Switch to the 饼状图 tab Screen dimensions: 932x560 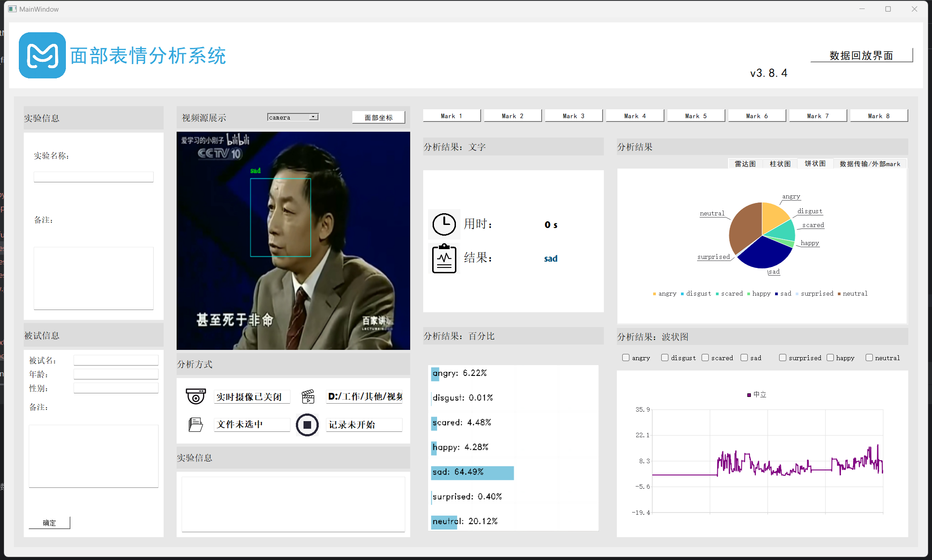[815, 164]
